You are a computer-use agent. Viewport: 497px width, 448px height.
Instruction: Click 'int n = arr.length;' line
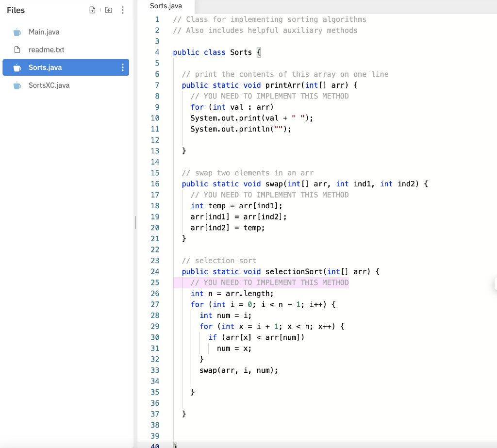232,294
